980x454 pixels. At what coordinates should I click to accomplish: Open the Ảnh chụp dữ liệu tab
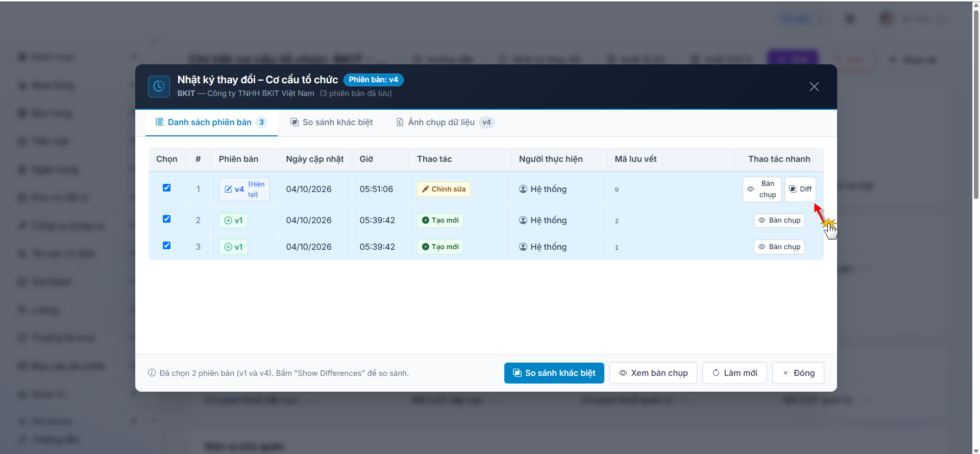[446, 123]
